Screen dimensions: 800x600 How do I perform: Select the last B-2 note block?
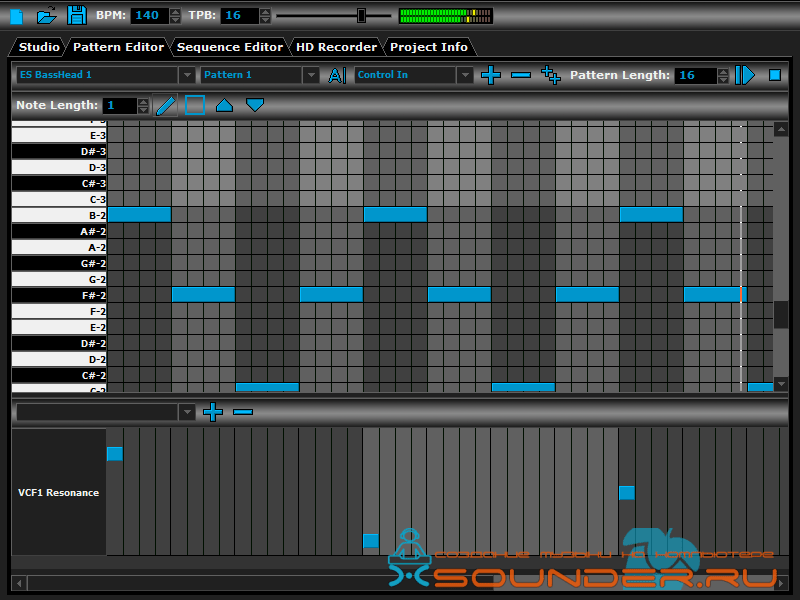point(651,215)
